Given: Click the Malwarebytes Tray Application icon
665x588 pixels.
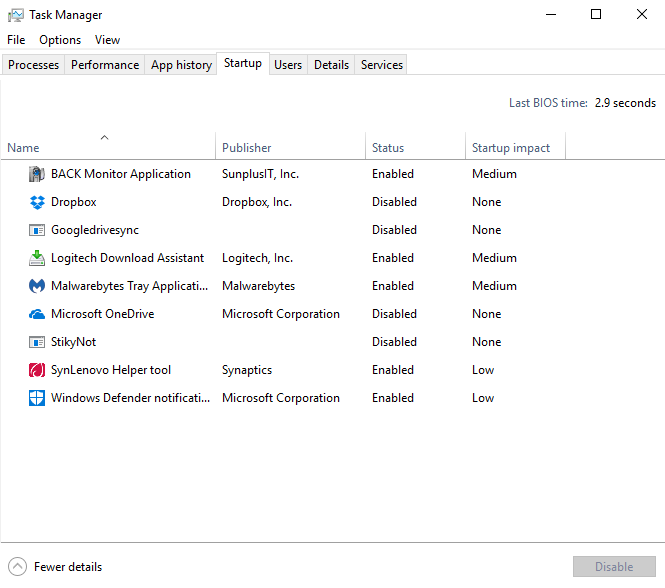Looking at the screenshot, I should click(37, 286).
